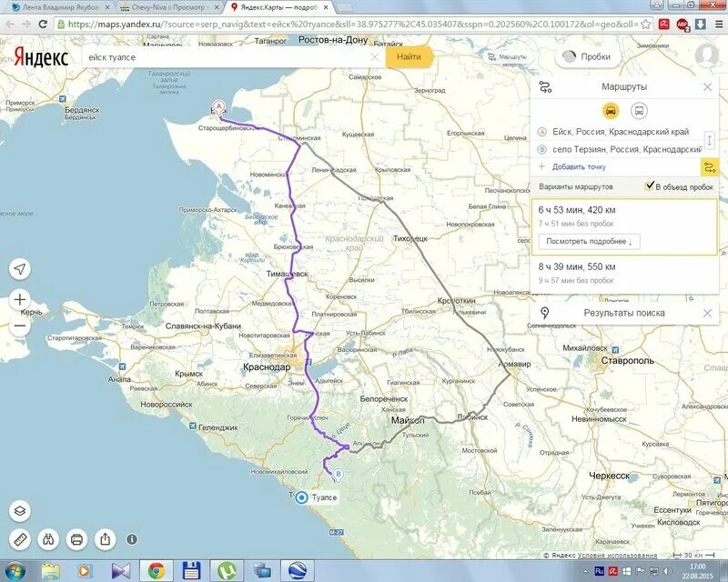
Task: Zoom out with the minus button
Action: coord(20,326)
